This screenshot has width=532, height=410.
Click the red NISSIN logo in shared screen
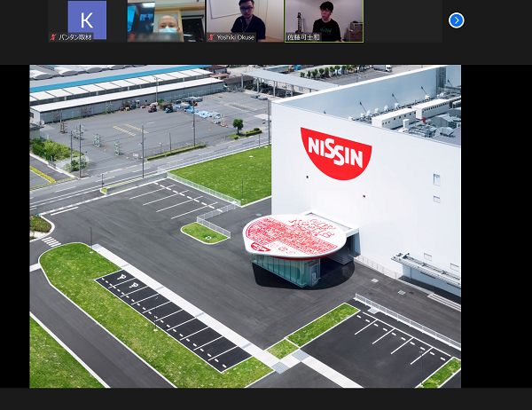pyautogui.click(x=335, y=152)
